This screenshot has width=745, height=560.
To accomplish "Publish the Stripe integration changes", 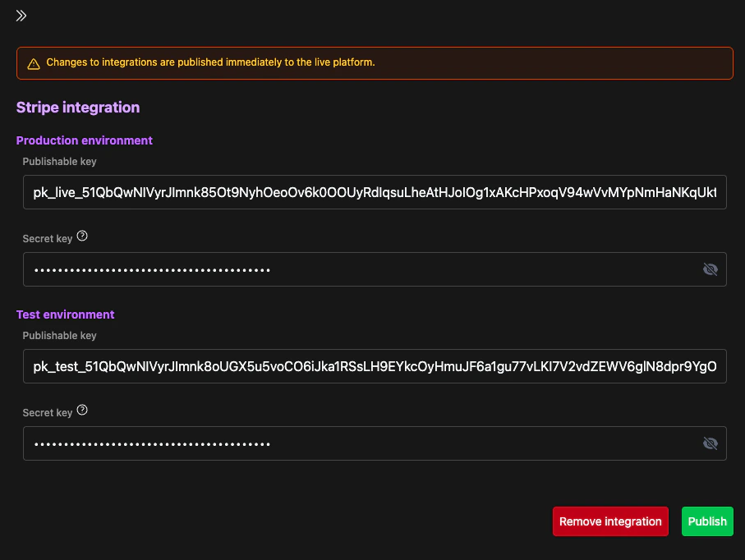I will coord(707,521).
